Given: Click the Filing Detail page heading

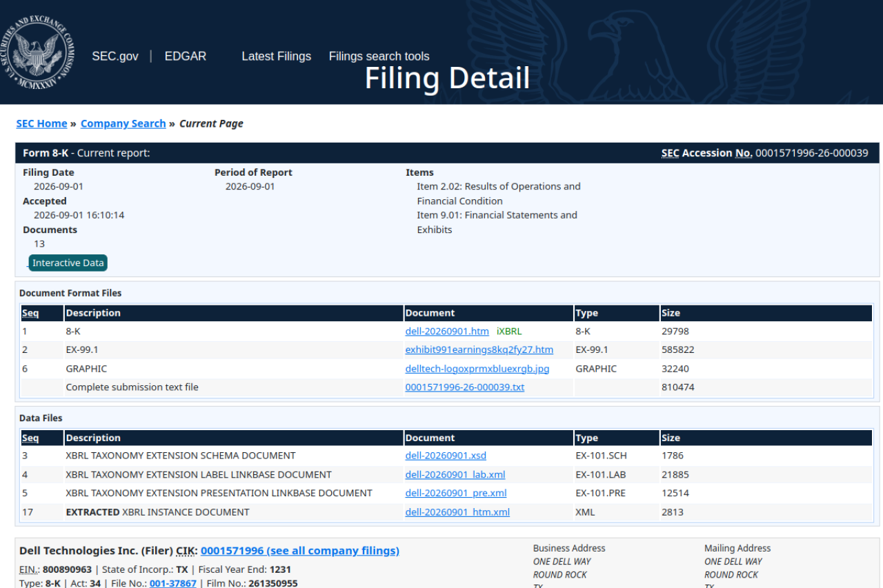Looking at the screenshot, I should click(x=447, y=78).
